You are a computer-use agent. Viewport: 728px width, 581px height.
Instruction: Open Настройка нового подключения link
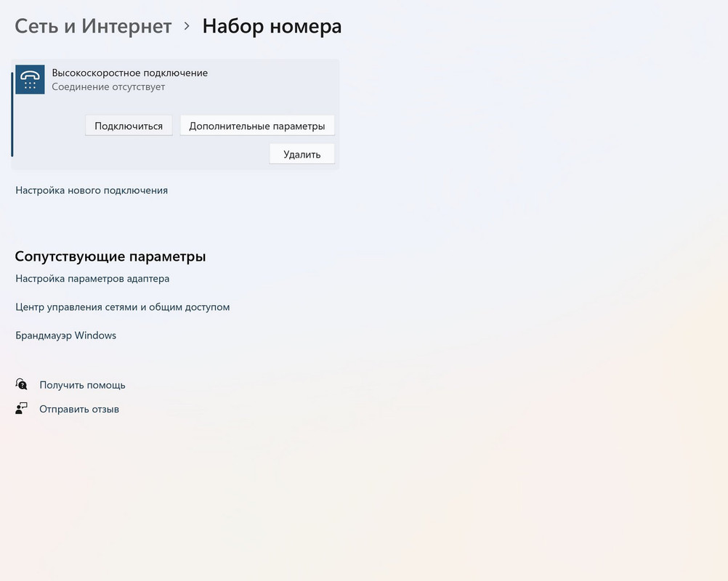(x=92, y=190)
